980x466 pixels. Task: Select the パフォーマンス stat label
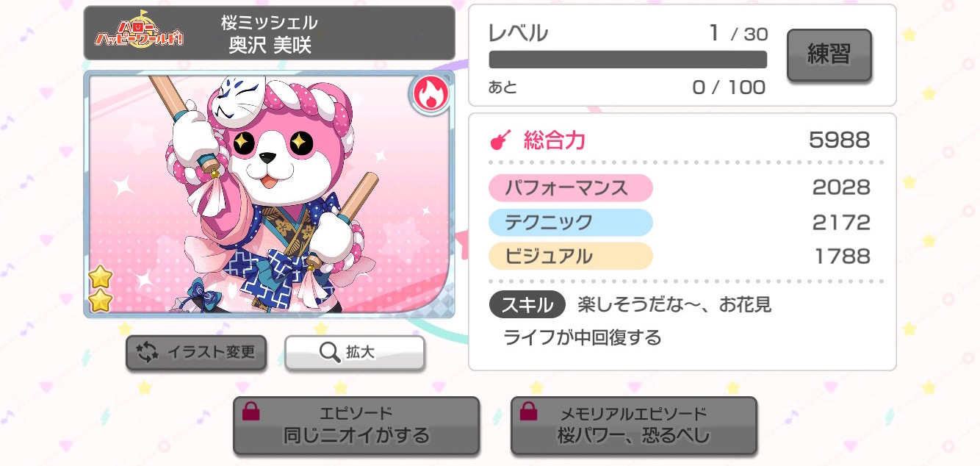(570, 188)
